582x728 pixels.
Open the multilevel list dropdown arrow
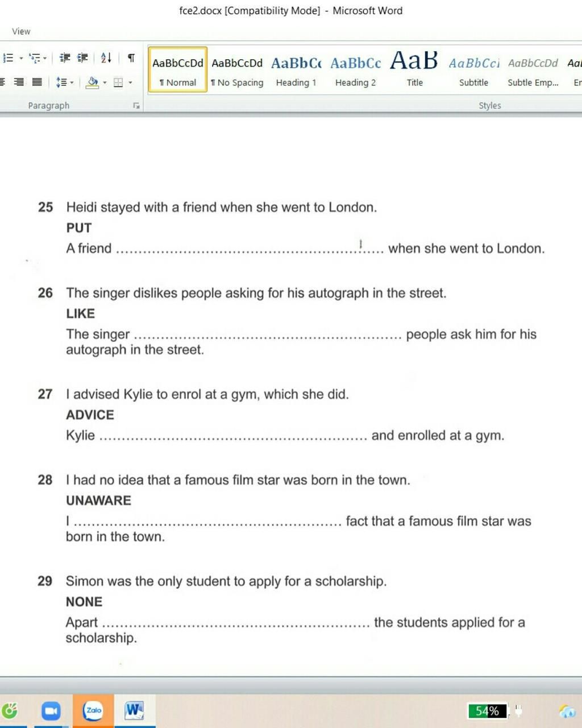coord(45,58)
